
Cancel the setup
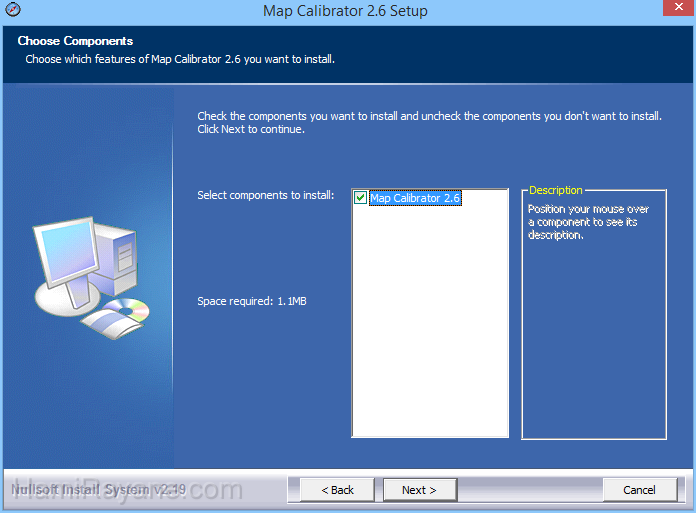click(640, 490)
